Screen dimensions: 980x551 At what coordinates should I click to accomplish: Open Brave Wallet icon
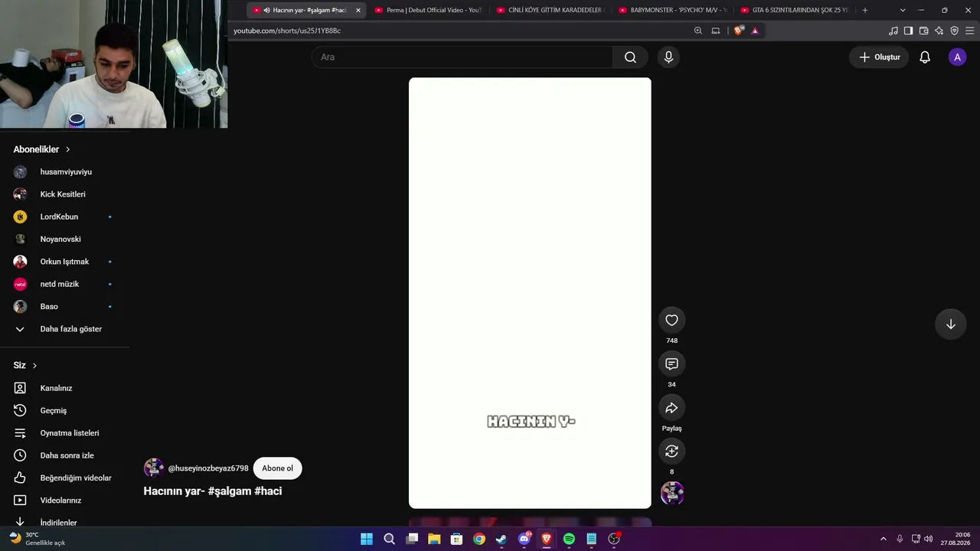(x=923, y=31)
